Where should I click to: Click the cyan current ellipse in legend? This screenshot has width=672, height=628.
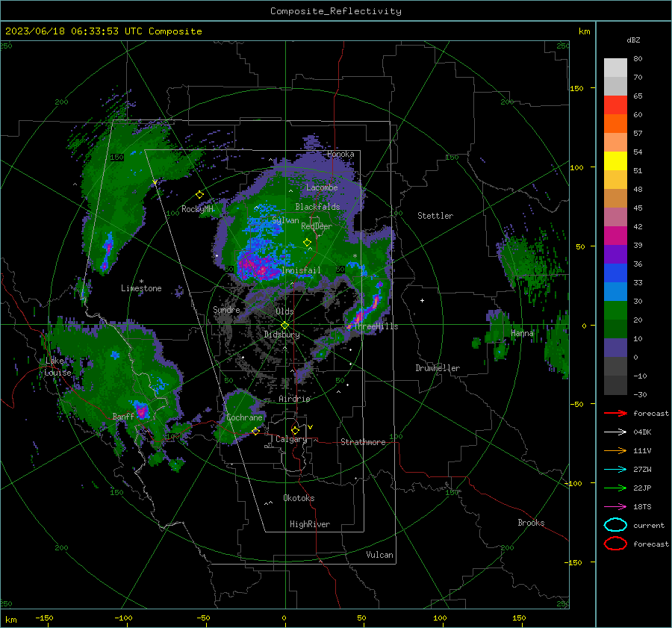615,525
